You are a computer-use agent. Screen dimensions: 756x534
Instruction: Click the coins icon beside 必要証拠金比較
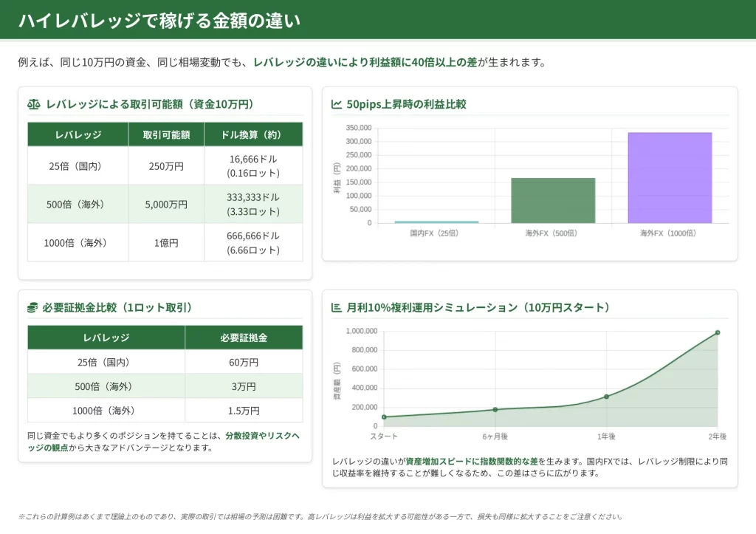(33, 307)
